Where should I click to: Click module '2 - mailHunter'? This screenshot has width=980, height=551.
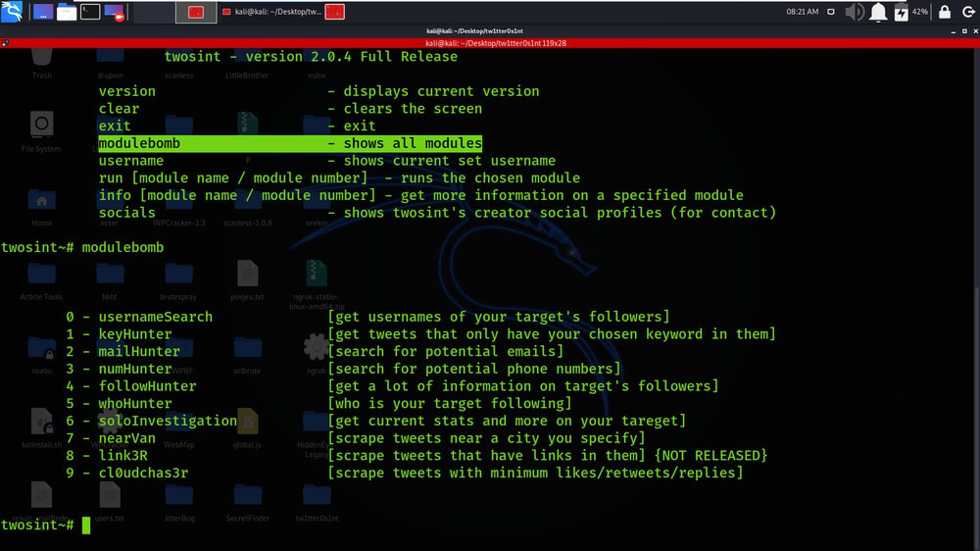point(123,352)
